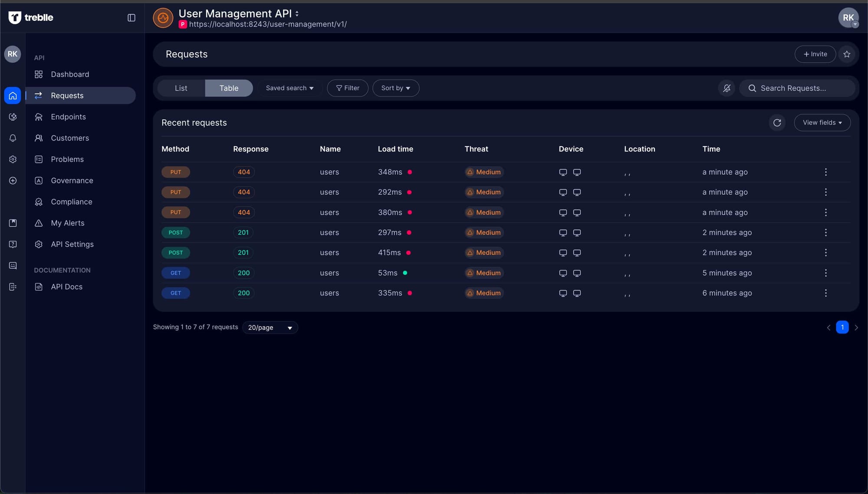This screenshot has height=494, width=868.
Task: Click the plus circle icon in left rail
Action: point(13,180)
